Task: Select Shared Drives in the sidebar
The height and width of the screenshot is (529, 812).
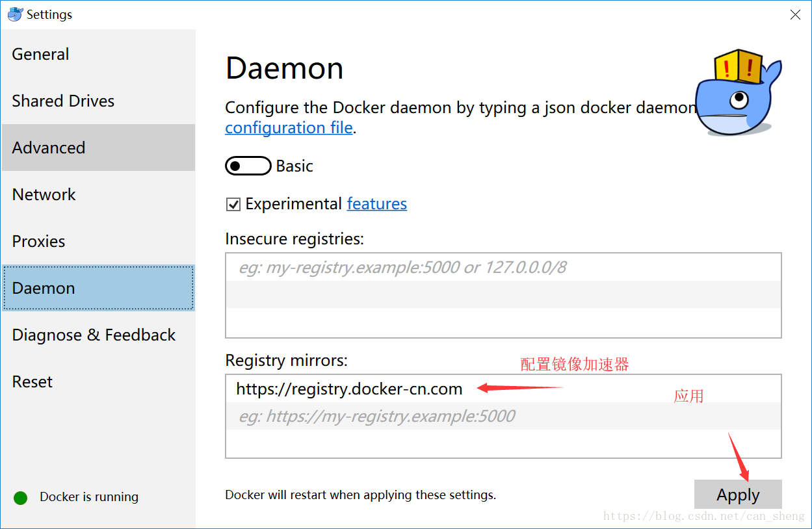Action: [63, 101]
